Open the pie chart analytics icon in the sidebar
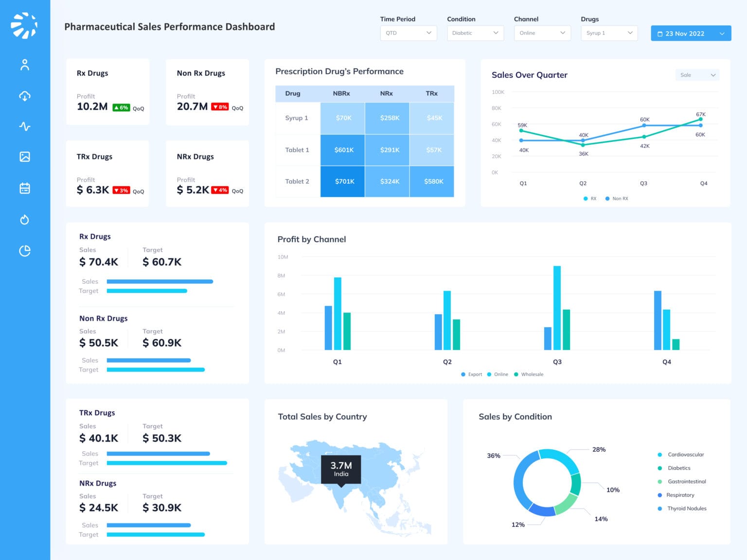747x560 pixels. [25, 250]
